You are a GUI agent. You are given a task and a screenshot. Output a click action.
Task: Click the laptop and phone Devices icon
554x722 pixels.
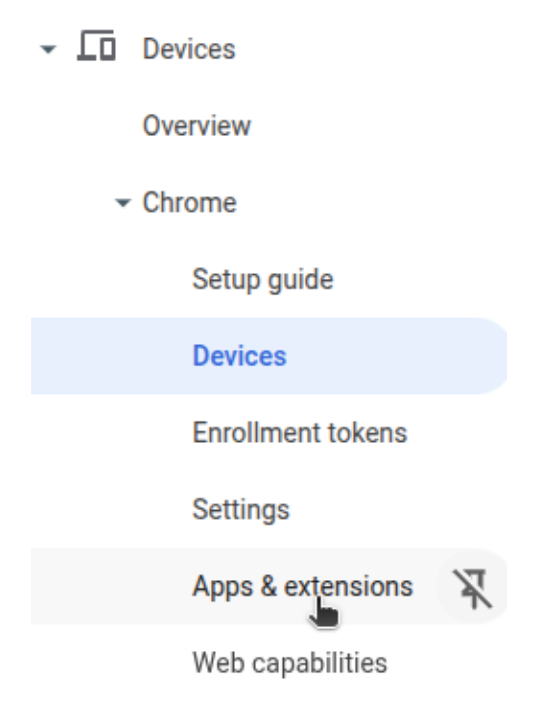point(96,46)
